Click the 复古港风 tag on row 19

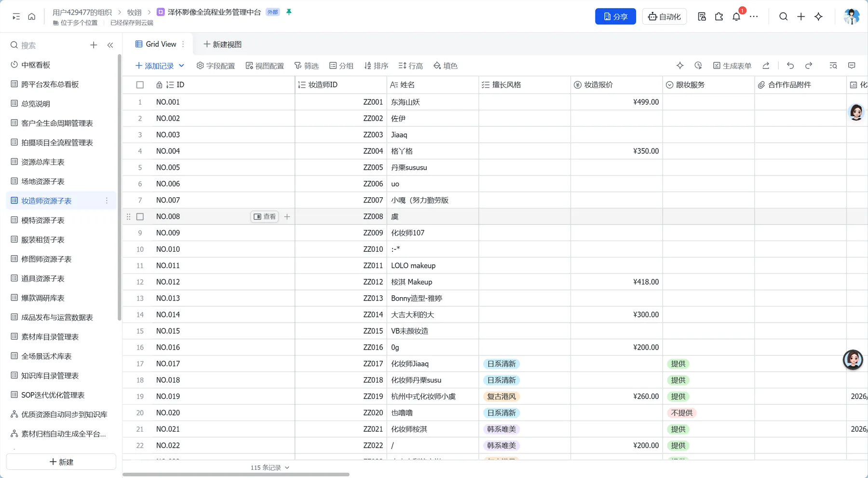click(x=502, y=396)
